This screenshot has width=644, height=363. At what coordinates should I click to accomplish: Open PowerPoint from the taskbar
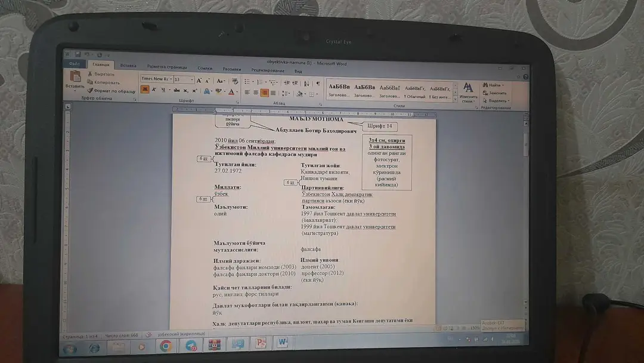[x=261, y=343]
